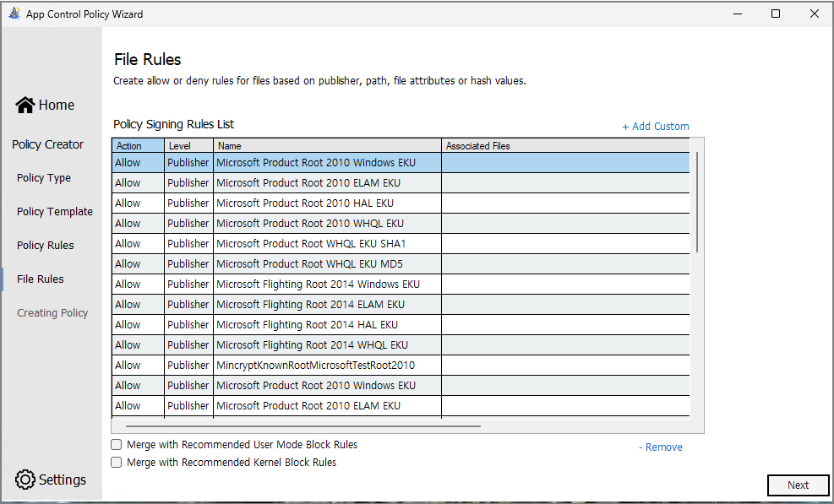Navigate to the Policy Type step
The width and height of the screenshot is (834, 504).
[44, 178]
